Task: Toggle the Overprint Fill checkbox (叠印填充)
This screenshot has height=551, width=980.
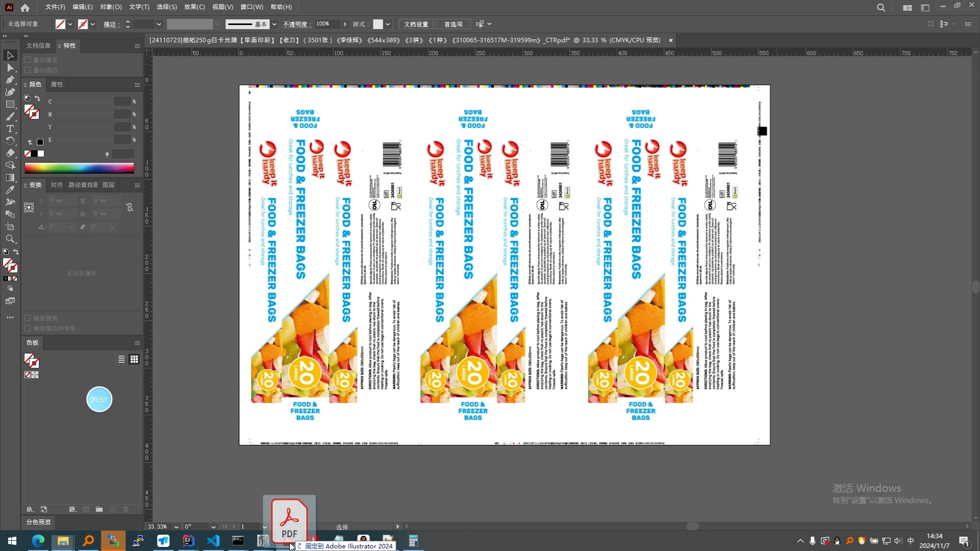Action: [x=28, y=60]
